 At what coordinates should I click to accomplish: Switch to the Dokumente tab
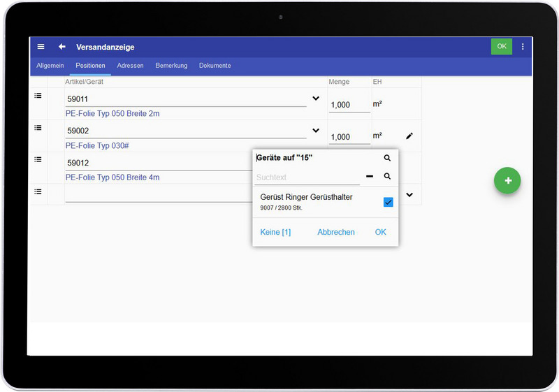click(x=215, y=66)
